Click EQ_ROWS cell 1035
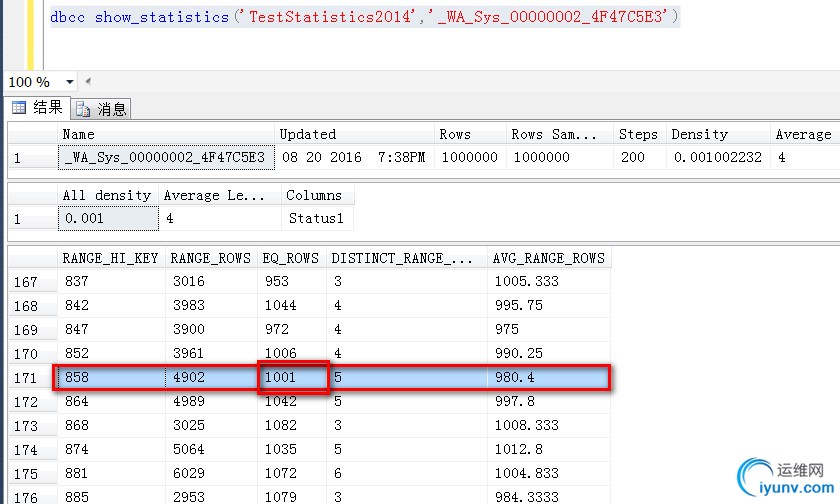Viewport: 840px width, 504px height. click(x=291, y=450)
